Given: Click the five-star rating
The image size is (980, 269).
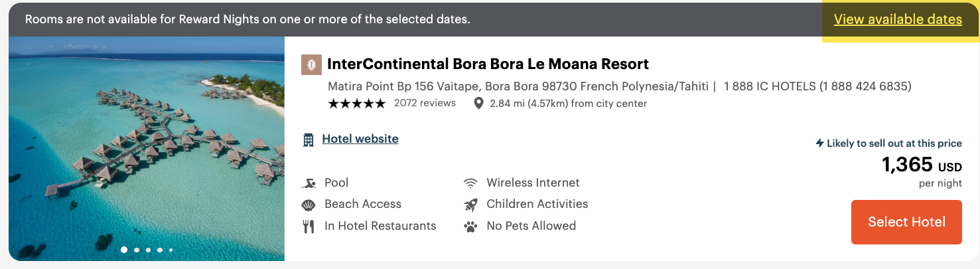Looking at the screenshot, I should (356, 104).
